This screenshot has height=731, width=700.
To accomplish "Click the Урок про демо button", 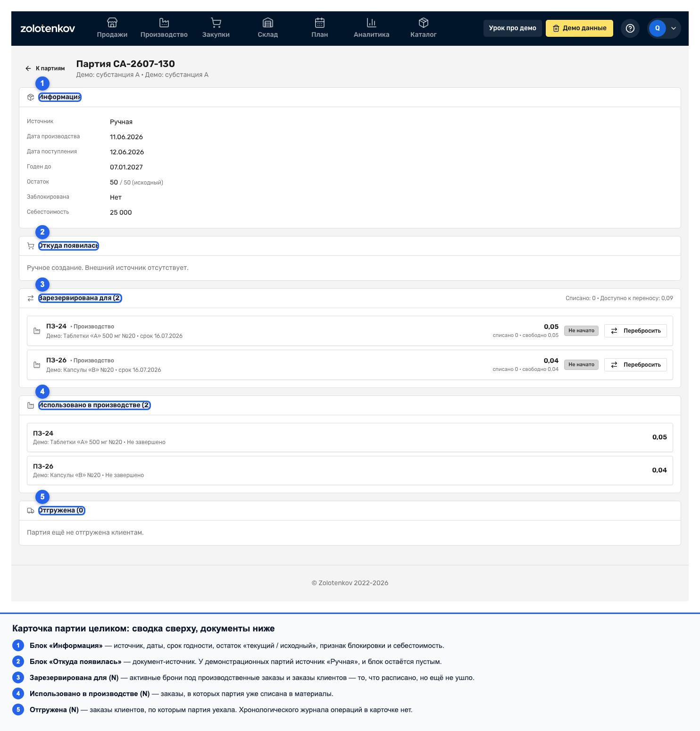I will coord(513,28).
